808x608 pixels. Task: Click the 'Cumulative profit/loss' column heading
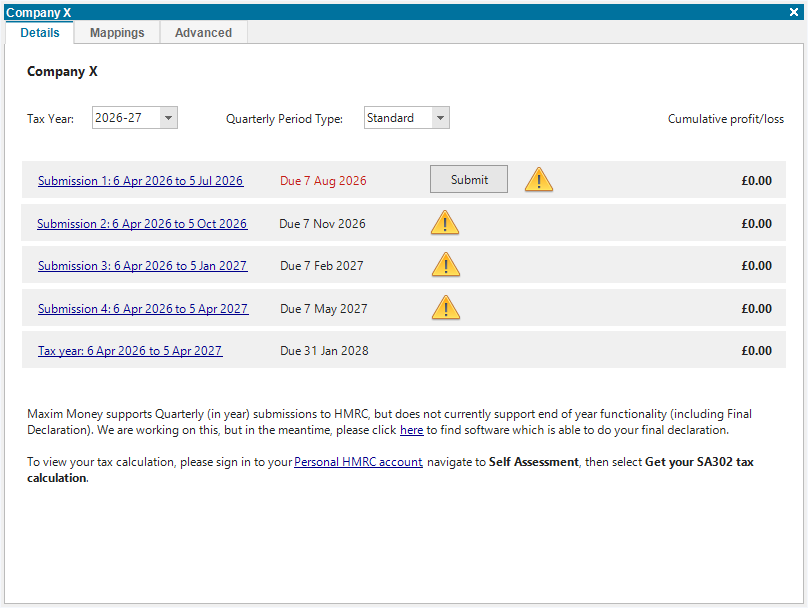point(726,119)
